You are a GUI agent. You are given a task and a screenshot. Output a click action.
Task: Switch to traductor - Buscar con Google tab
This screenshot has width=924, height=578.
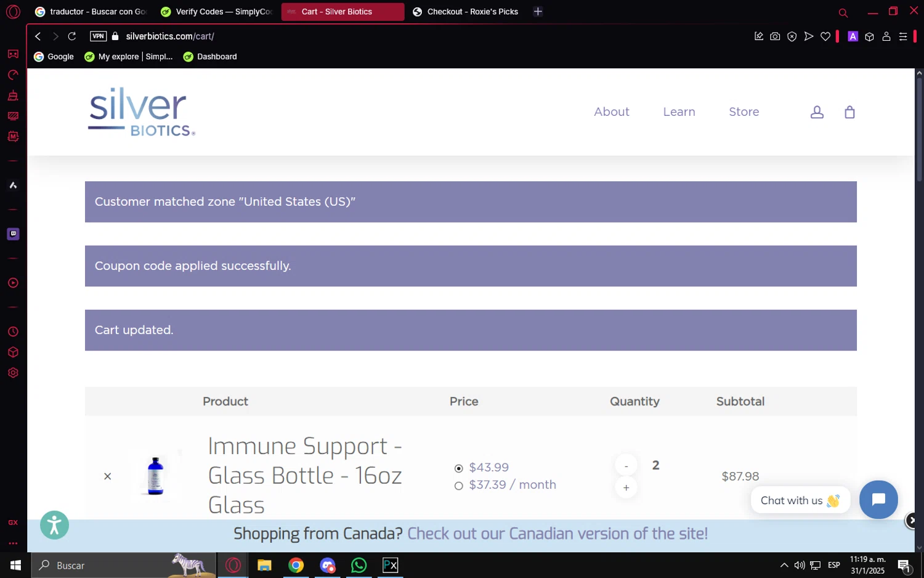pyautogui.click(x=91, y=12)
